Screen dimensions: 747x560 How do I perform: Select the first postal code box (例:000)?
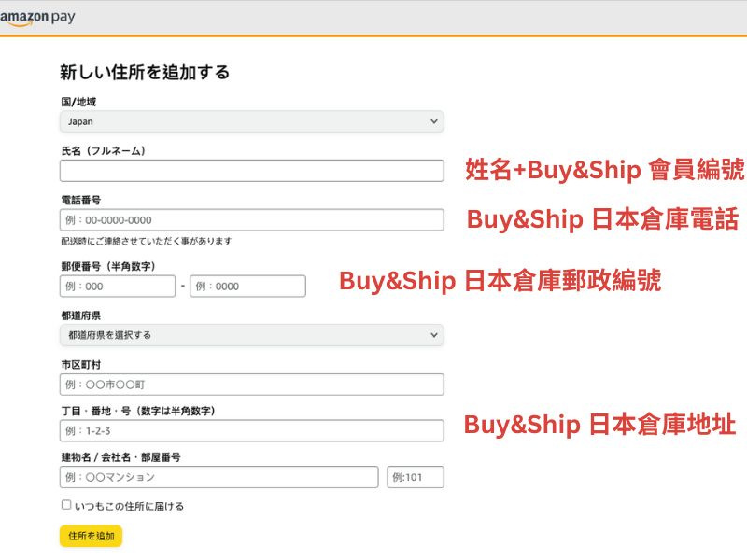pyautogui.click(x=118, y=287)
